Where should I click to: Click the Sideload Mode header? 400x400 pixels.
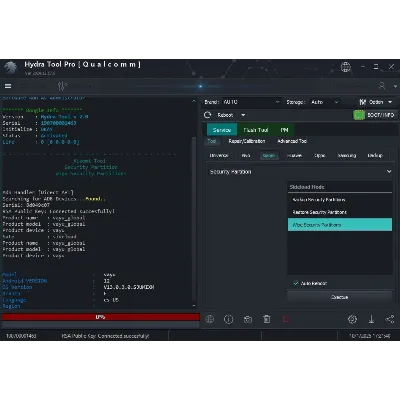(x=340, y=187)
